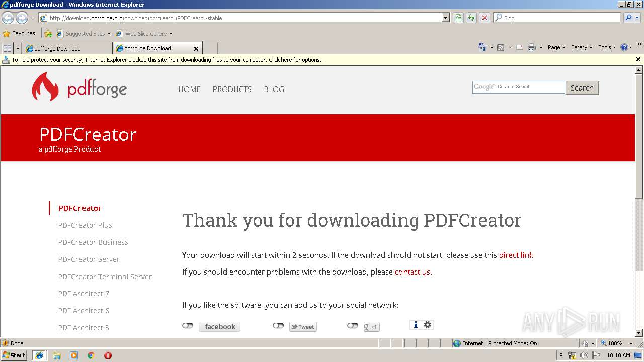Click the Action Center flag tray icon
The image size is (644, 362).
[x=596, y=355]
